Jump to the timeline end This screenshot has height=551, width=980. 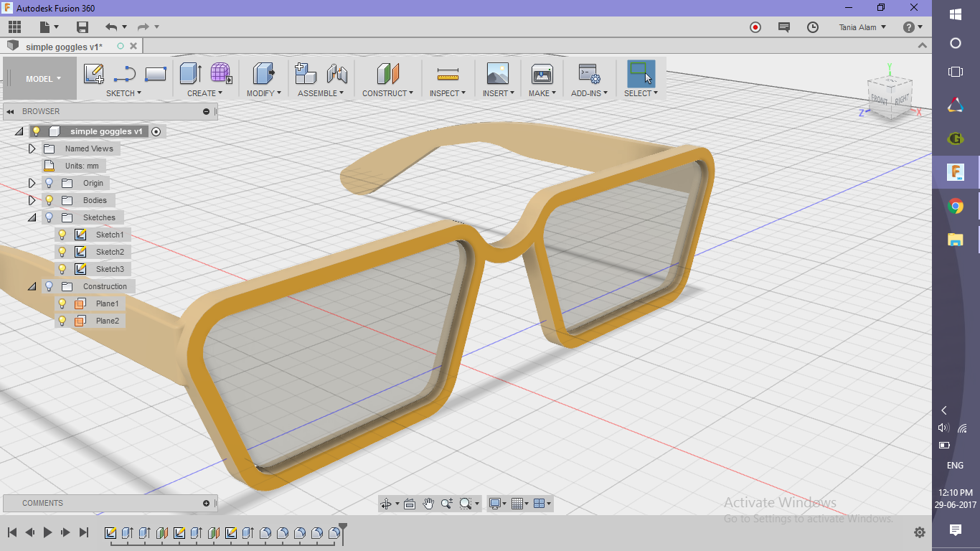pyautogui.click(x=83, y=532)
